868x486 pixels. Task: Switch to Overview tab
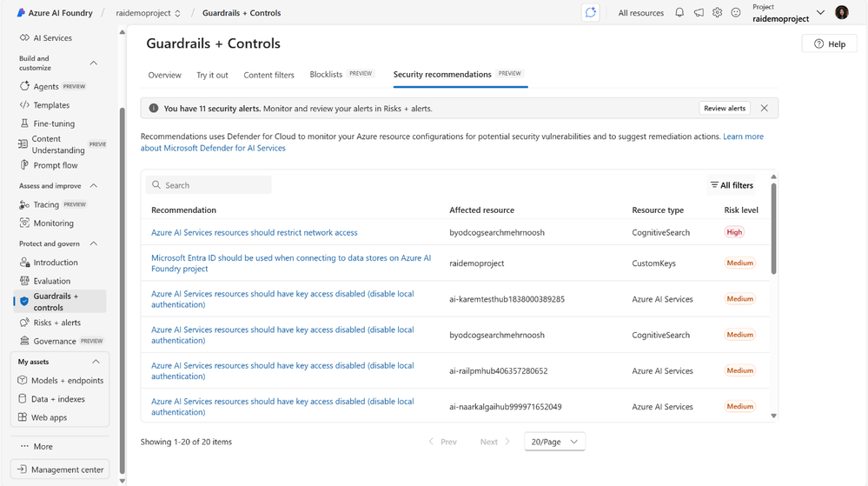point(164,75)
